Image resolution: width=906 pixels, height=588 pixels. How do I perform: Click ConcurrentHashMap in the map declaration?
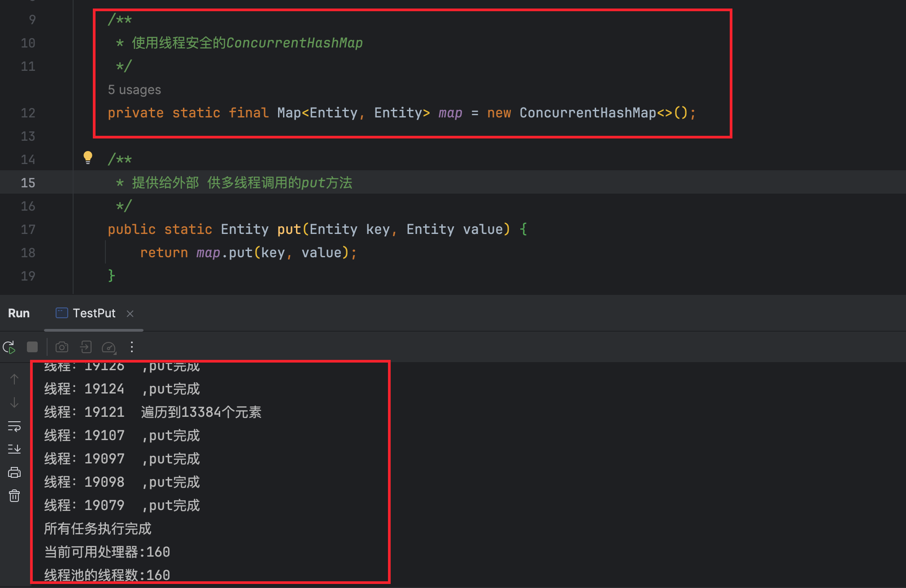pos(588,113)
